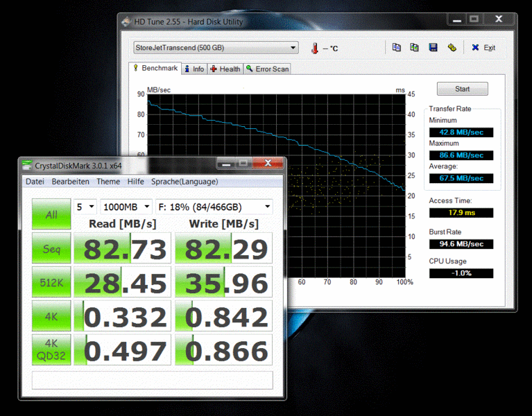Screen dimensions: 532x416
Task: Click the 4K QD32 read result 0.497
Action: 122,349
